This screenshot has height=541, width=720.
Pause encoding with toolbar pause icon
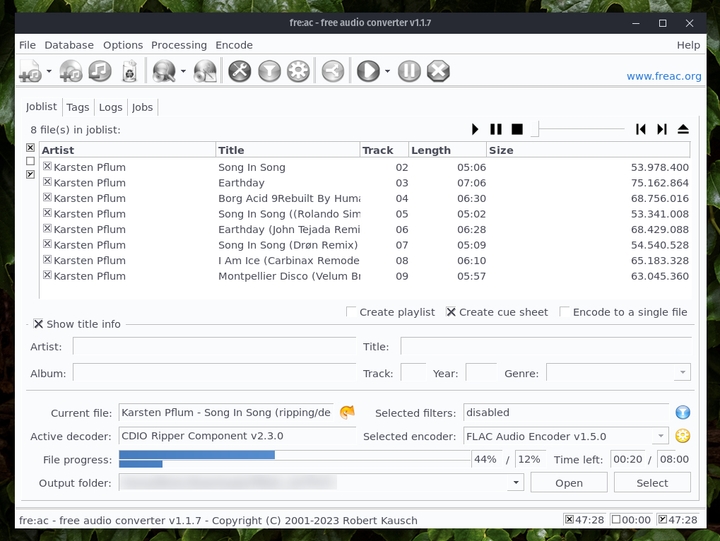(409, 71)
